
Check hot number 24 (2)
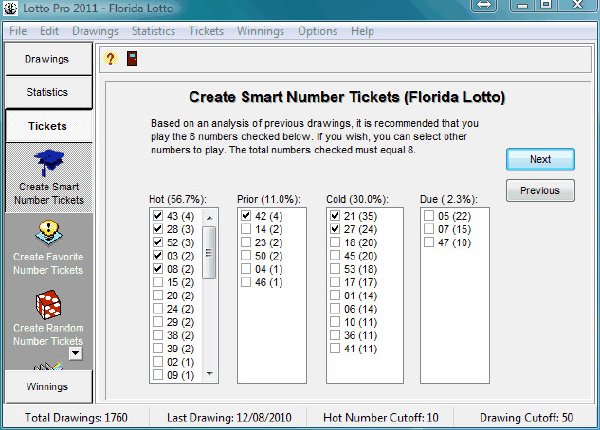click(x=158, y=309)
